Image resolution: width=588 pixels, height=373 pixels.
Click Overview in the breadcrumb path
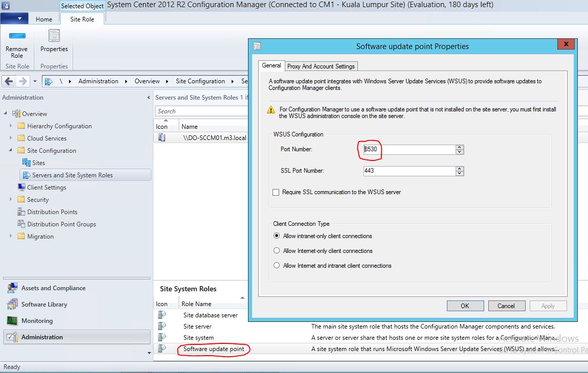pos(147,81)
